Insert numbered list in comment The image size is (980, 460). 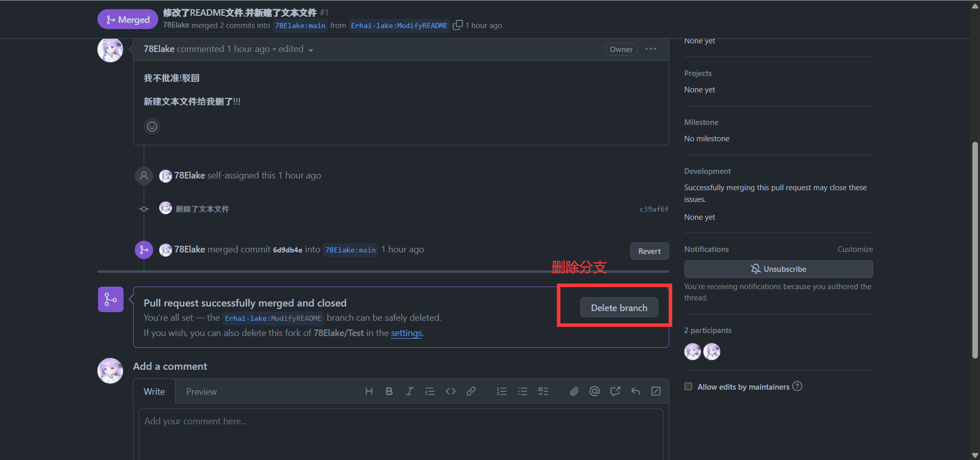(502, 391)
